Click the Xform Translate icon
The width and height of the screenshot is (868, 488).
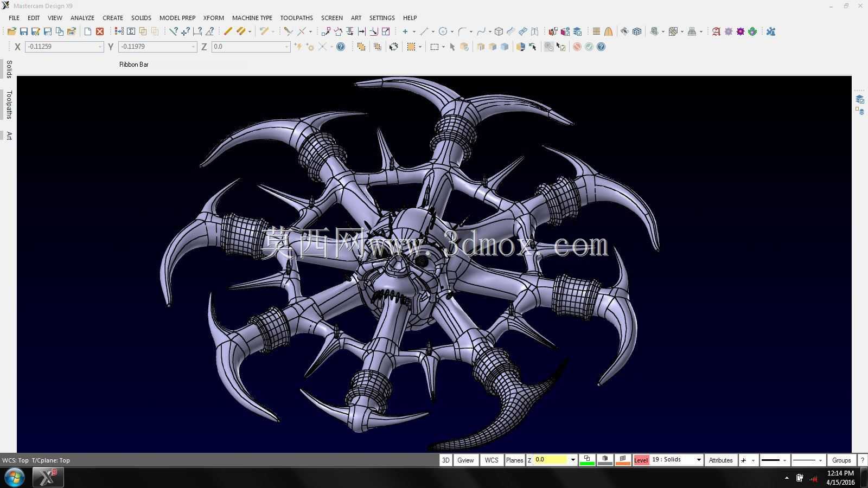325,31
